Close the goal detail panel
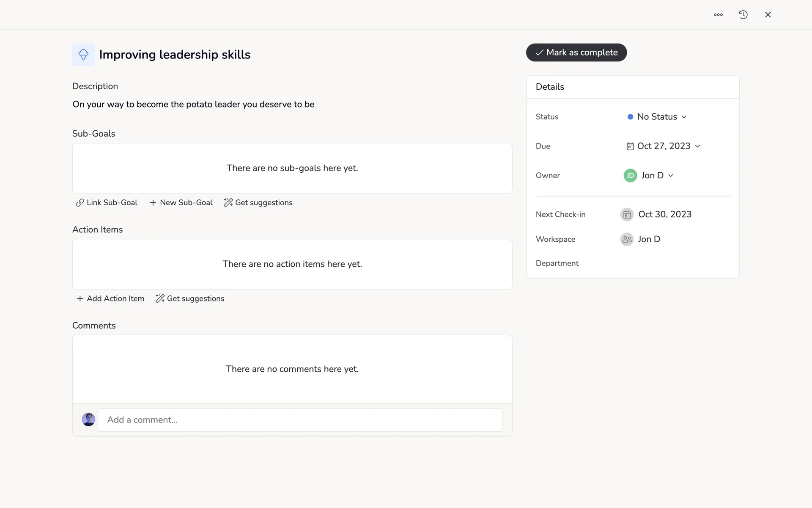Image resolution: width=812 pixels, height=508 pixels. 768,15
